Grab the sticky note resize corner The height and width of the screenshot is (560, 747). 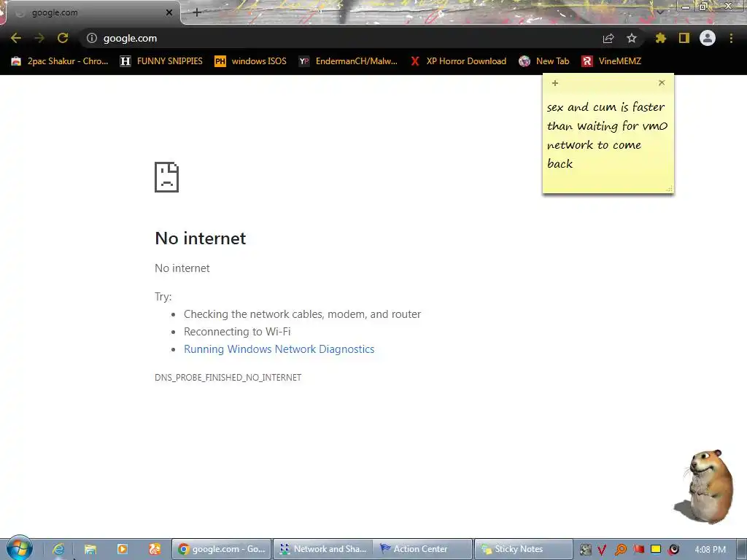click(670, 189)
